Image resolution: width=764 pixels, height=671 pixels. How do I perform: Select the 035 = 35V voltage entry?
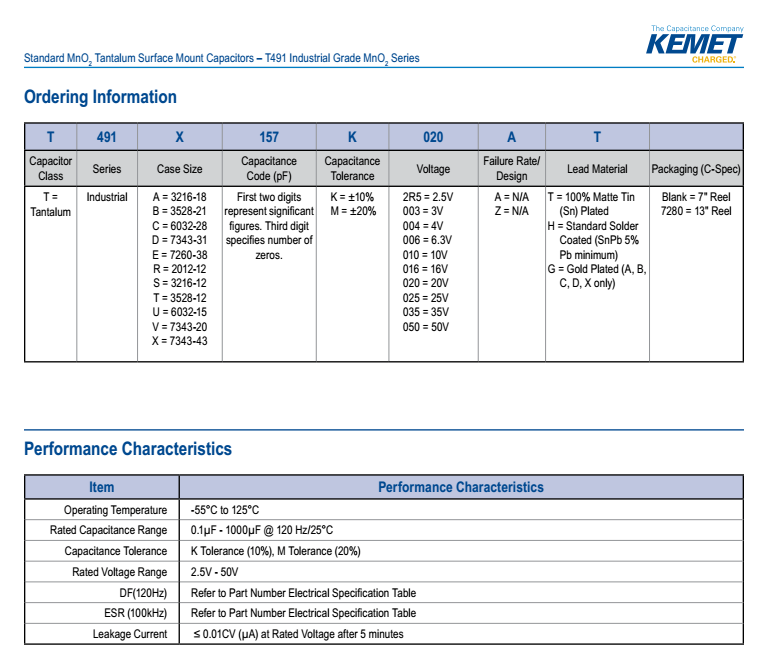(x=426, y=312)
